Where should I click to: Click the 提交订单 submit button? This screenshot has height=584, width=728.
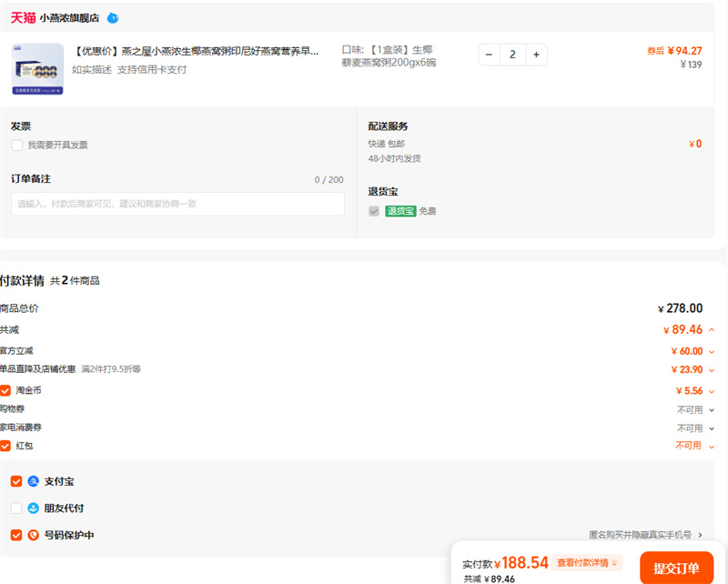pyautogui.click(x=676, y=569)
